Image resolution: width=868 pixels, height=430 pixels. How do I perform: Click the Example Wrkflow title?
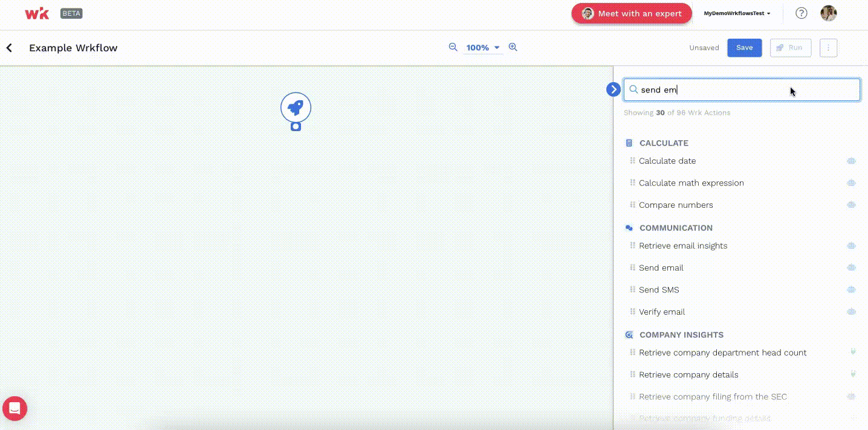click(x=73, y=48)
